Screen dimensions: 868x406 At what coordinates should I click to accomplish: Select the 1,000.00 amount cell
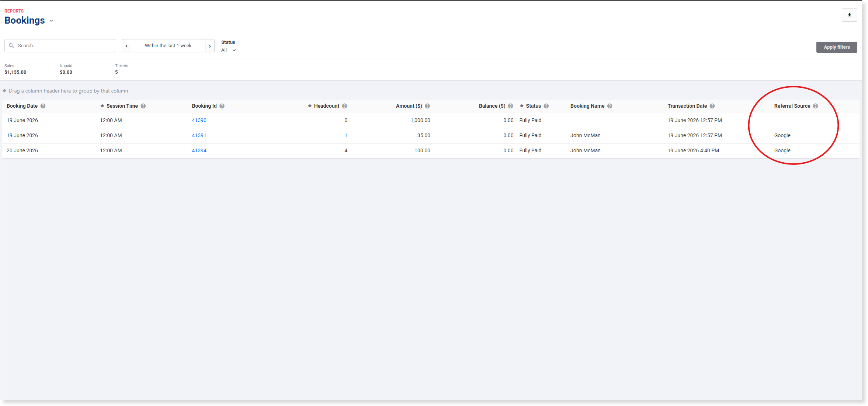(x=420, y=120)
